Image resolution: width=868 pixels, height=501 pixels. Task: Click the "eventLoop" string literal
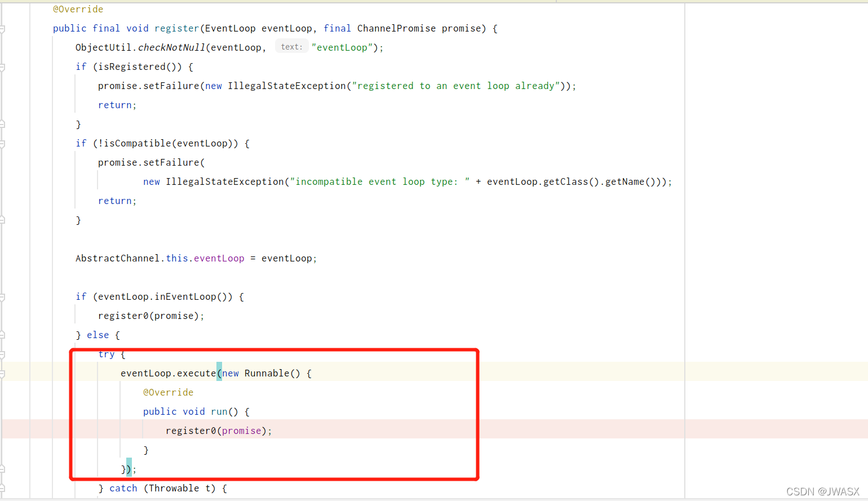tap(342, 48)
